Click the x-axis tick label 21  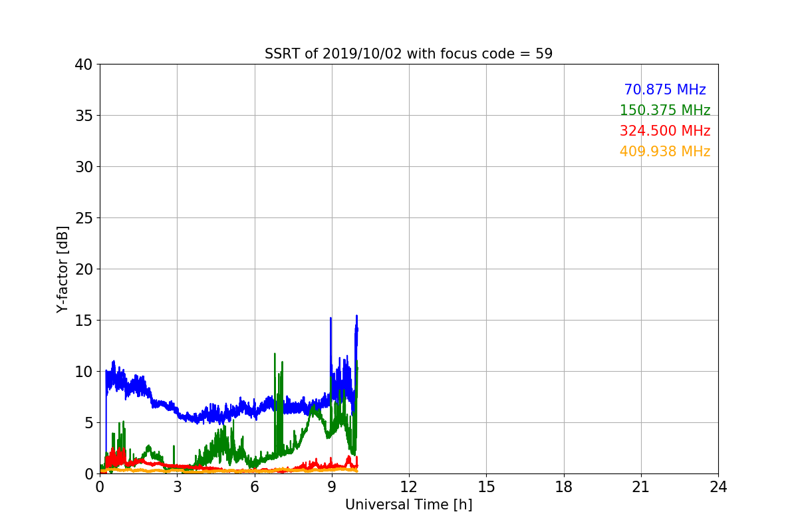(641, 487)
